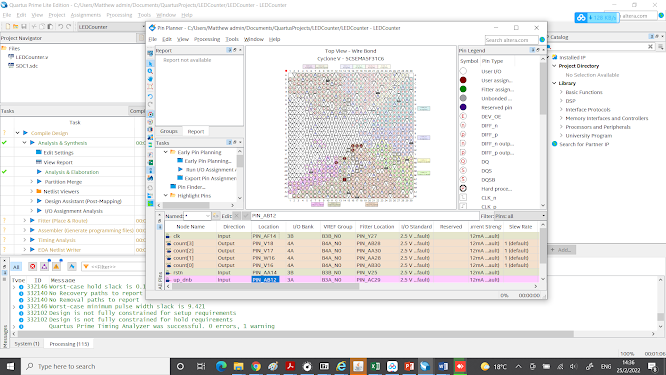This screenshot has height=375, width=666.
Task: Expand the Netlist Viewers task
Action: pyautogui.click(x=31, y=192)
